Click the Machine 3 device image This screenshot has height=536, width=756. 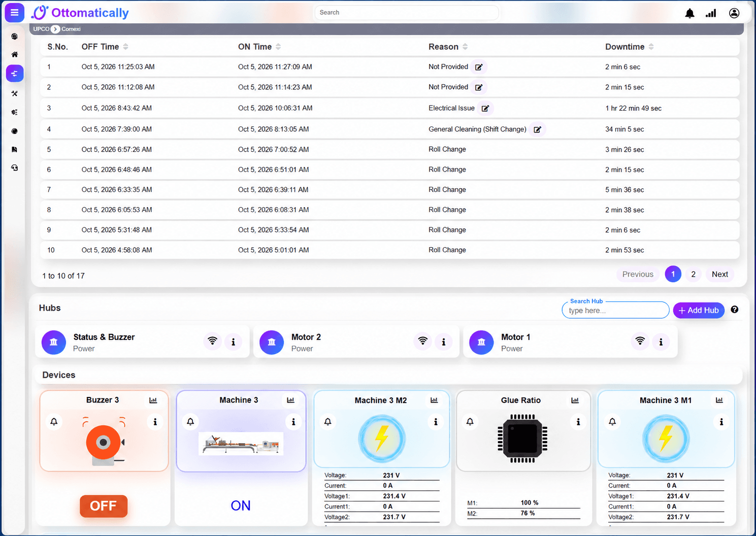click(x=241, y=444)
